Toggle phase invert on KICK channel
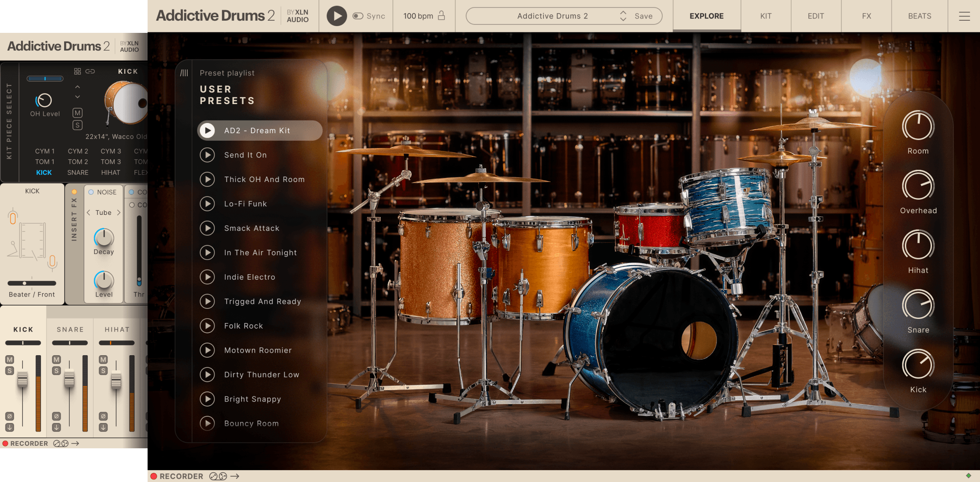Viewport: 980px width, 482px height. (x=10, y=416)
